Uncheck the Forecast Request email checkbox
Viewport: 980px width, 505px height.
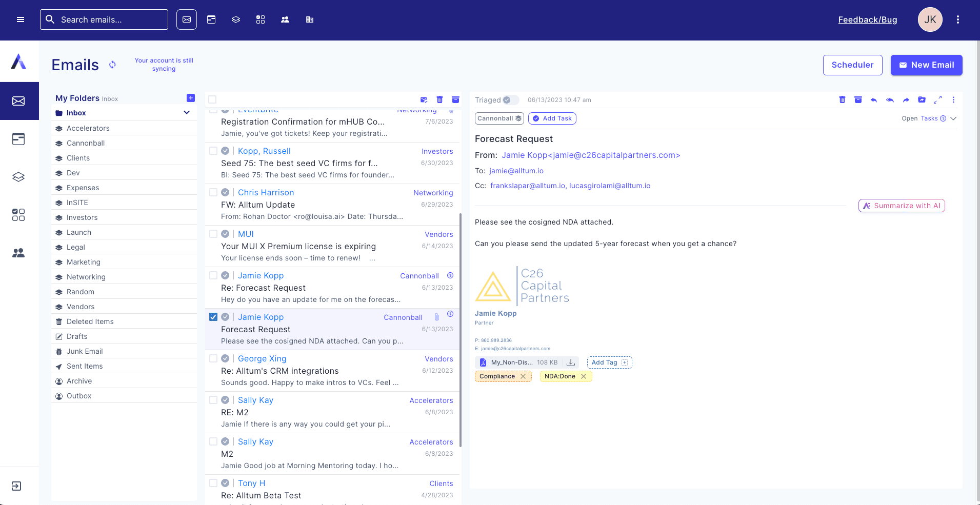click(x=213, y=317)
